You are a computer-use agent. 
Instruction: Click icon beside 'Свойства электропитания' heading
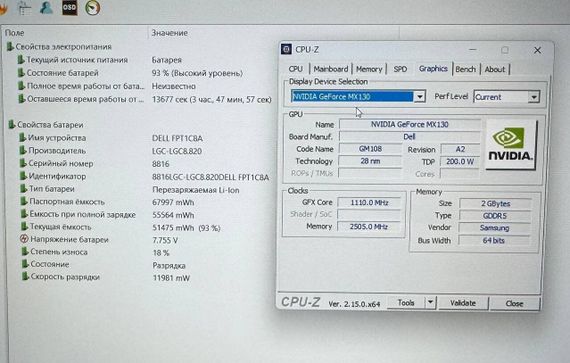[10, 47]
